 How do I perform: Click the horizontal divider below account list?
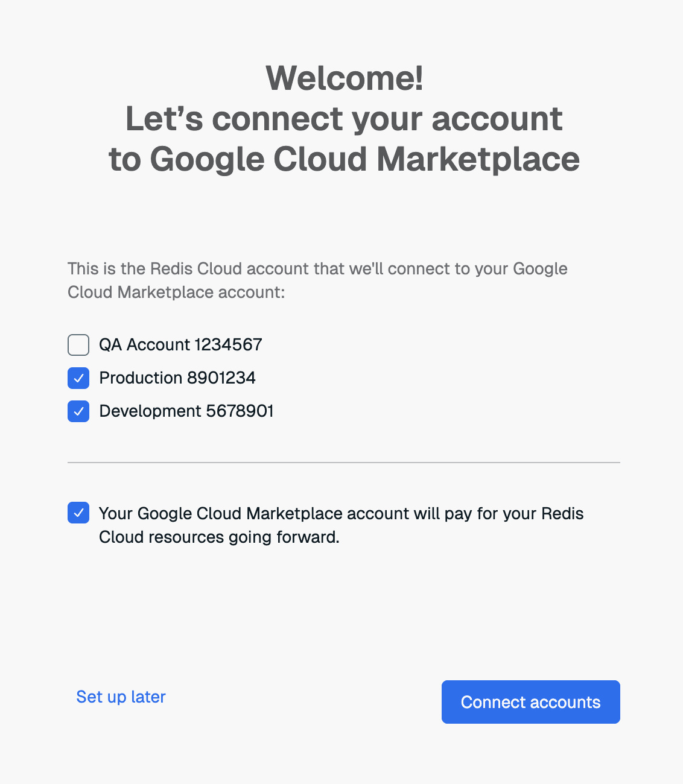coord(344,463)
